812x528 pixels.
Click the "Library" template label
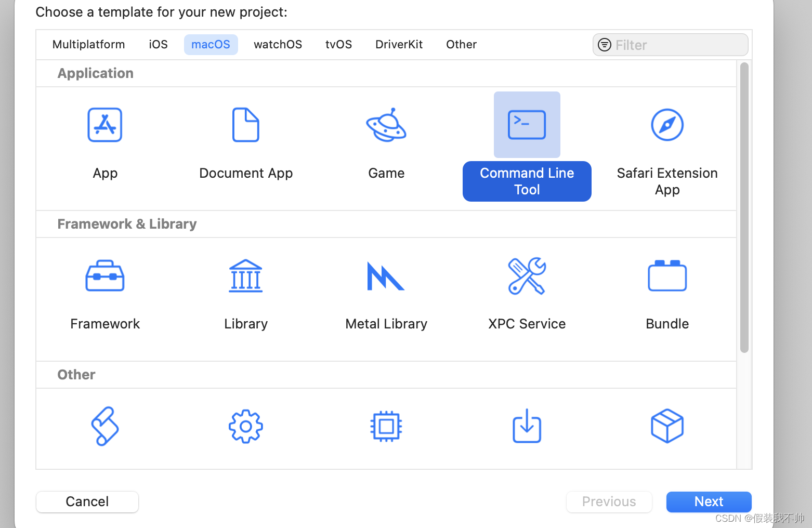click(246, 324)
